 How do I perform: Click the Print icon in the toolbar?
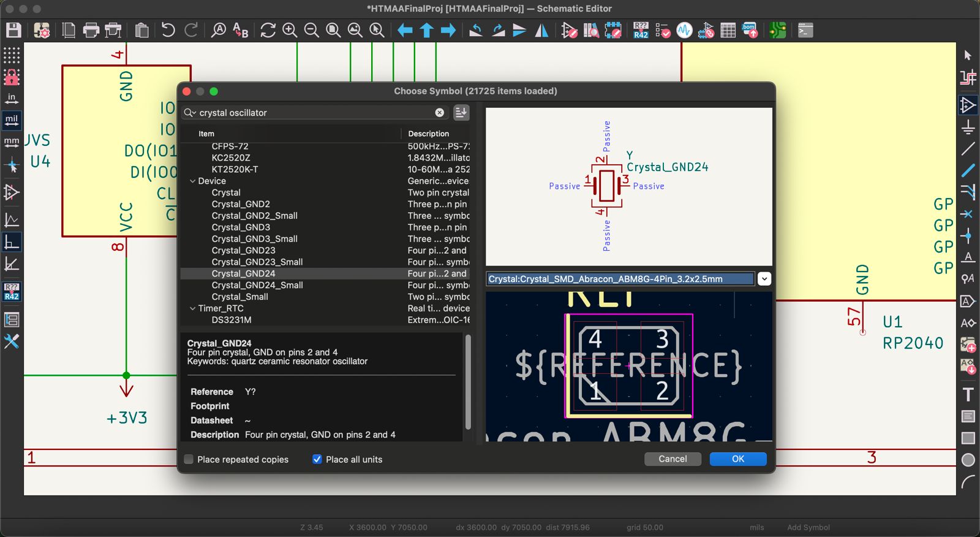[x=91, y=30]
